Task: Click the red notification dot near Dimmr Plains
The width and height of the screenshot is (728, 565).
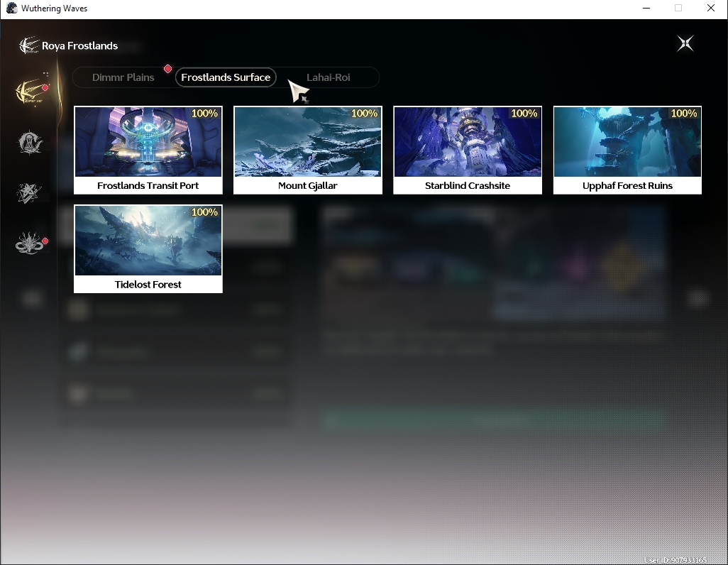Action: tap(167, 69)
